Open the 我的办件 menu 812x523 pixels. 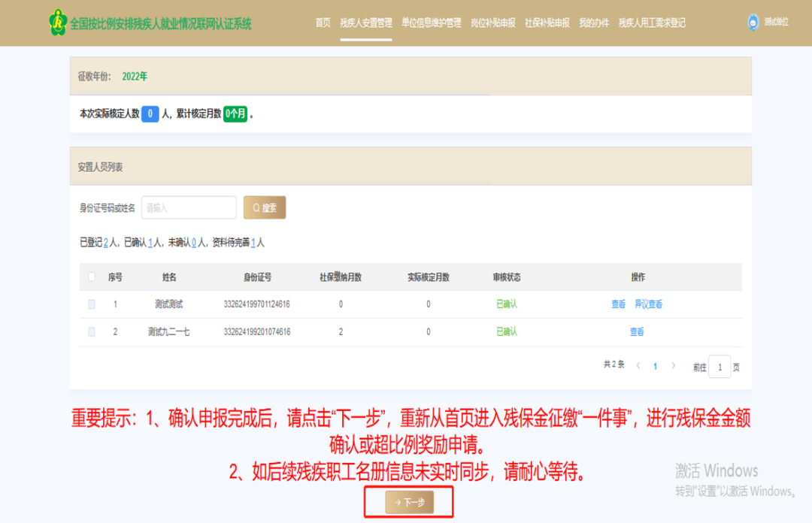(x=594, y=23)
